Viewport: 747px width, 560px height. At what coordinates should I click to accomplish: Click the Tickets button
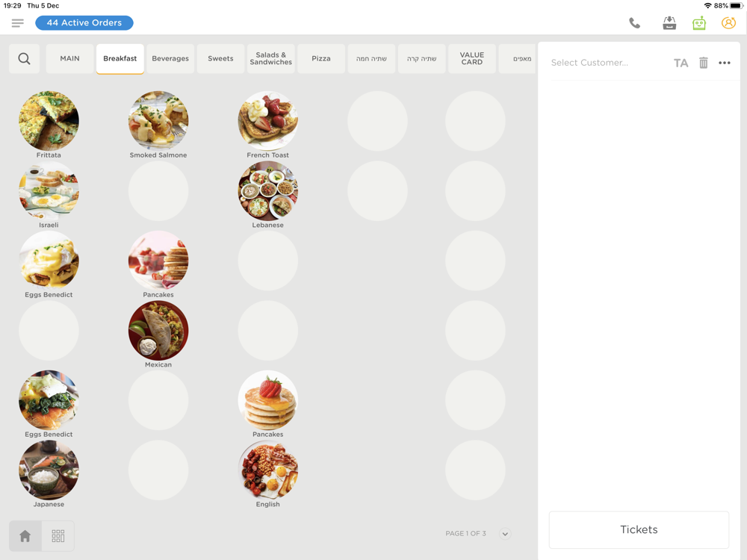(x=639, y=529)
